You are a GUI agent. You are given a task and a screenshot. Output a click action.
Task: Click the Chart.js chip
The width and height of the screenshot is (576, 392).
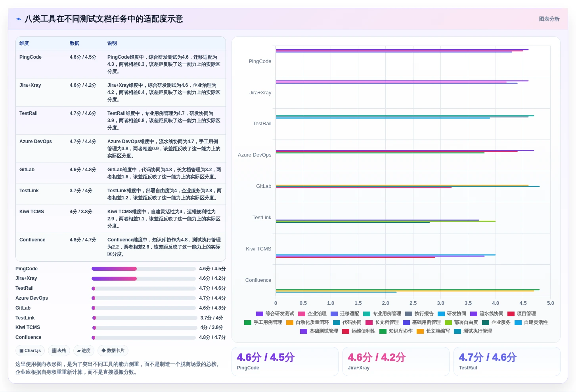tap(30, 351)
